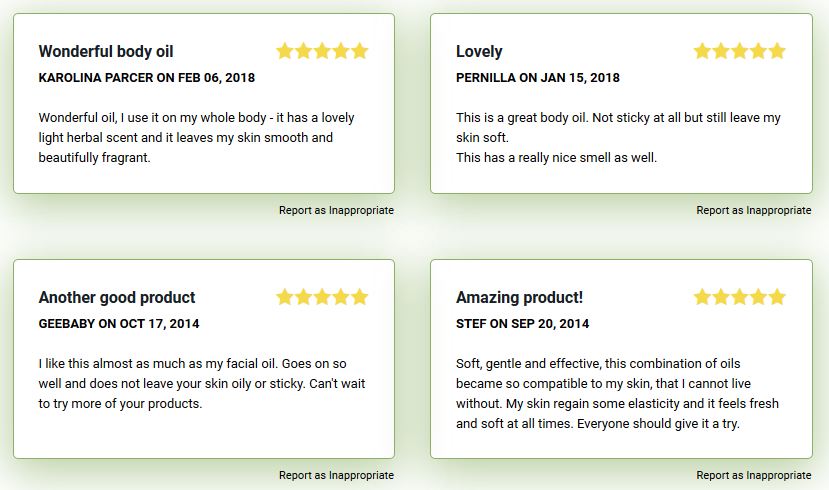
Task: Click author line Stef on Sep 20, 2014
Action: 522,323
